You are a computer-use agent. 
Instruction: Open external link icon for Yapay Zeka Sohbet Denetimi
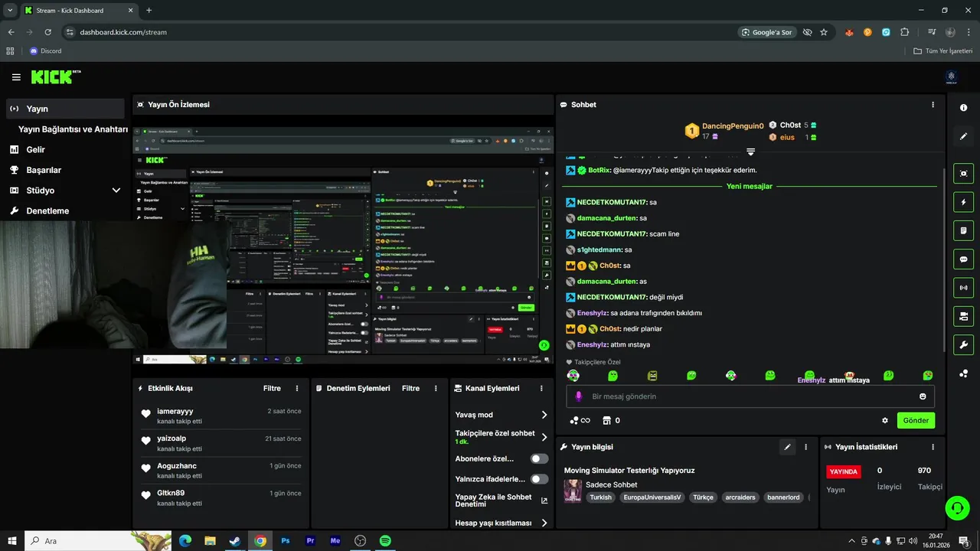click(x=544, y=500)
